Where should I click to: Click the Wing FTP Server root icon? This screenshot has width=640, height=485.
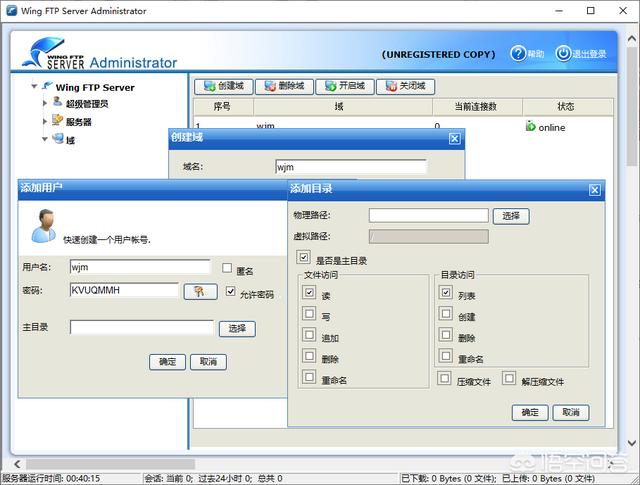47,86
